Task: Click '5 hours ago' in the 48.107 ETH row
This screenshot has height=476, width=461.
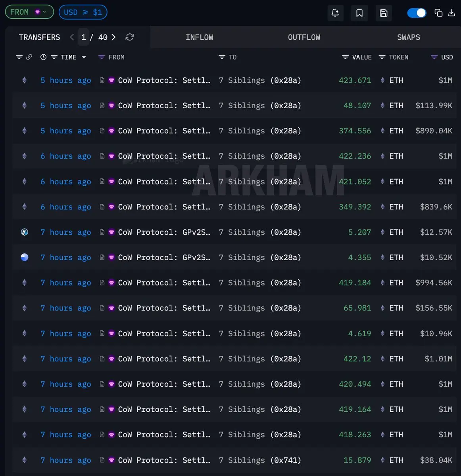Action: [65, 106]
